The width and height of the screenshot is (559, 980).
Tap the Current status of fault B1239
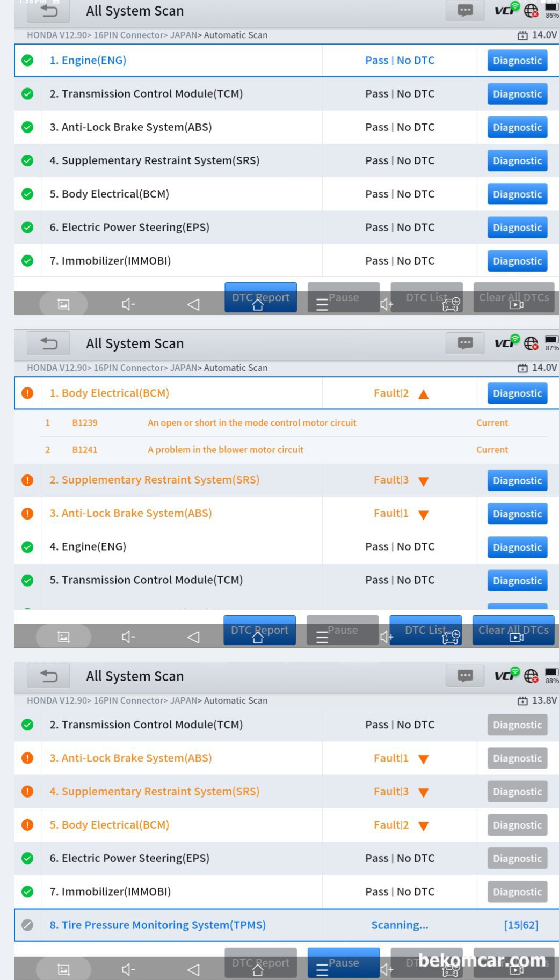[x=492, y=423]
